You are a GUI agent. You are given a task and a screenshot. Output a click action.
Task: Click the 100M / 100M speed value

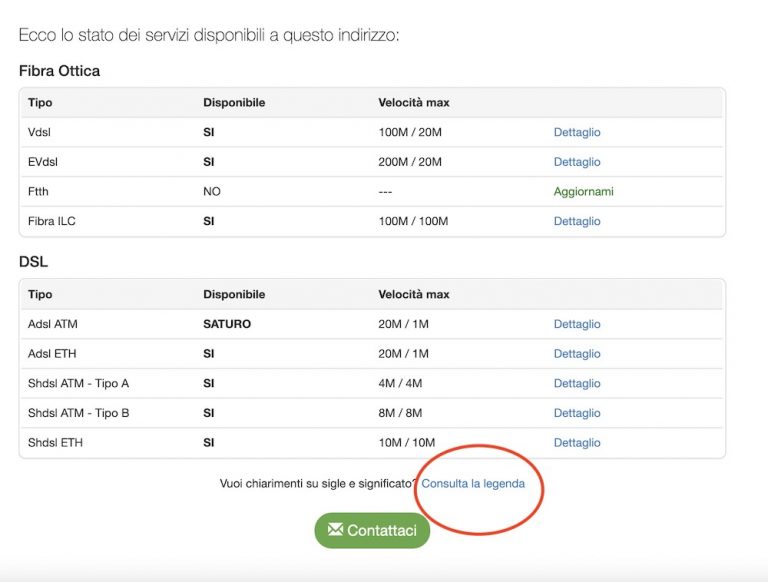pyautogui.click(x=413, y=221)
